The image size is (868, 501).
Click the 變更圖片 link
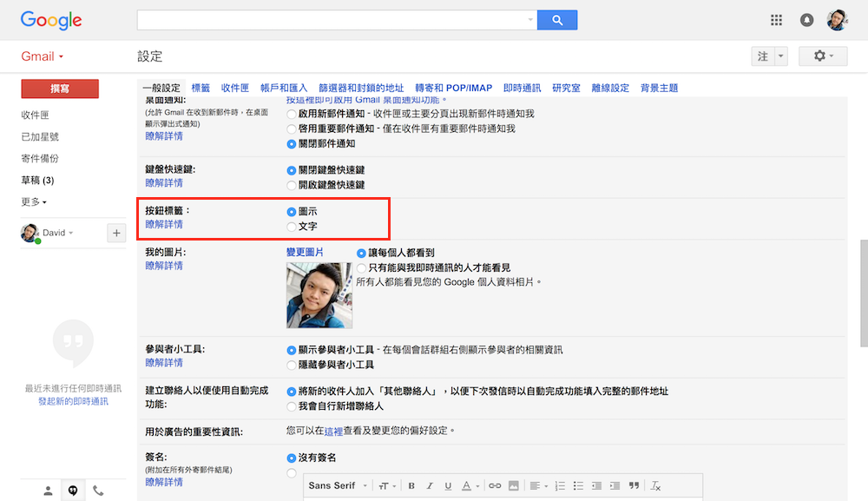305,252
